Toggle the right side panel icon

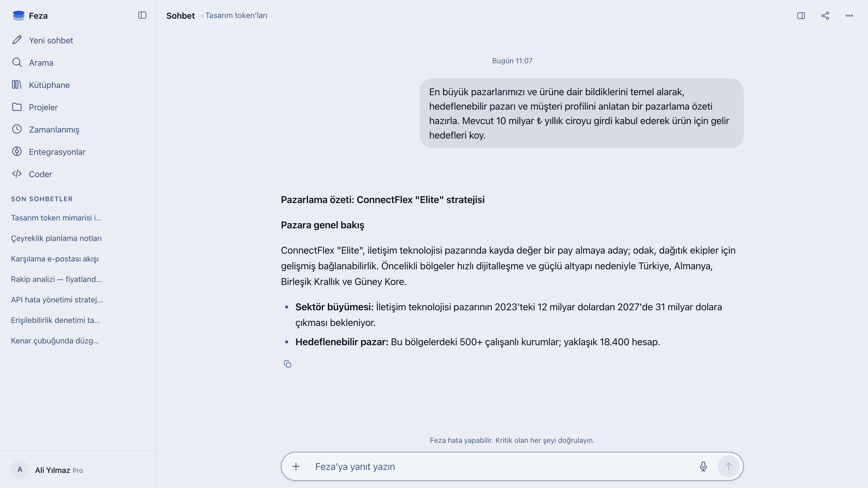801,15
